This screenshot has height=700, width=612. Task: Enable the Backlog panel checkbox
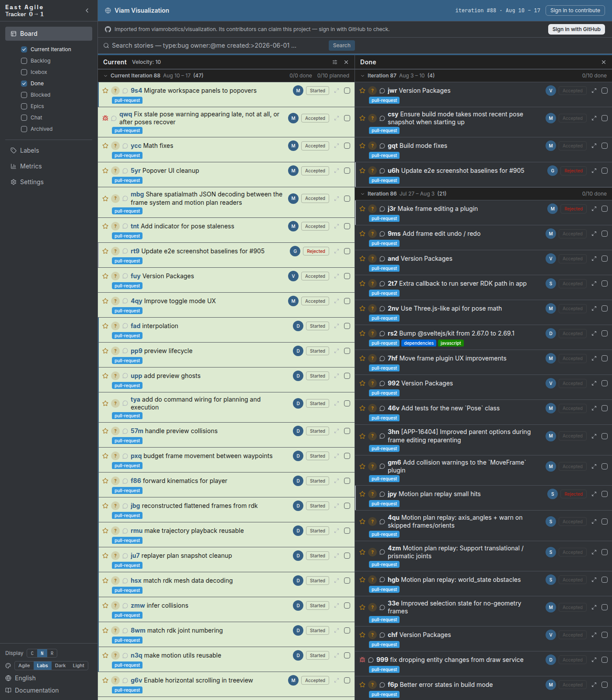24,61
